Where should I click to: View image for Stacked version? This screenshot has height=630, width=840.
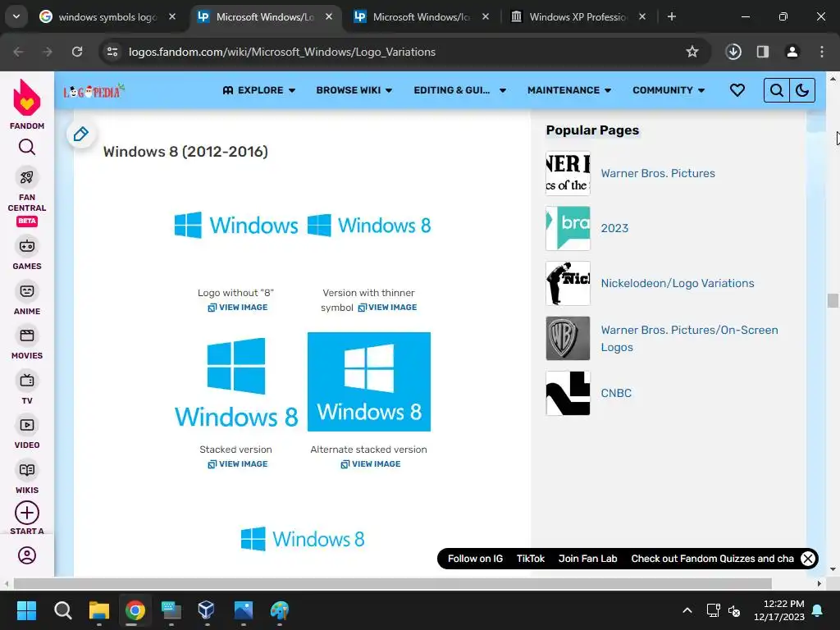click(238, 464)
